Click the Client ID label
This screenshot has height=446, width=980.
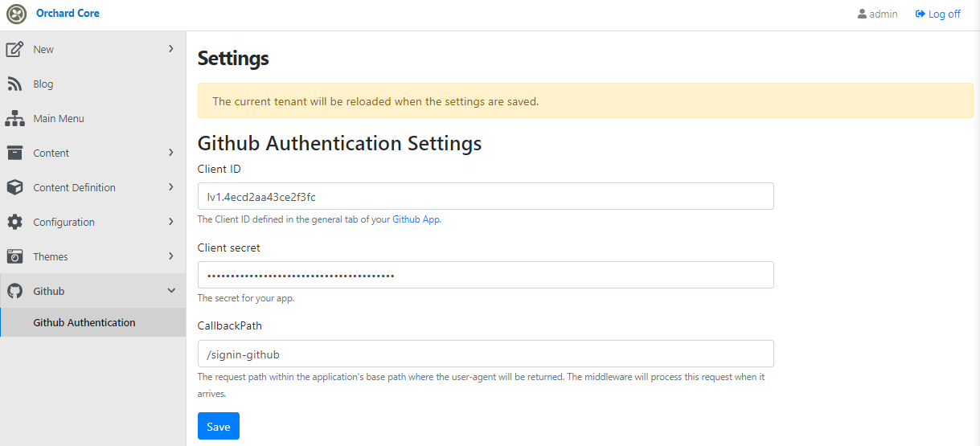point(219,169)
